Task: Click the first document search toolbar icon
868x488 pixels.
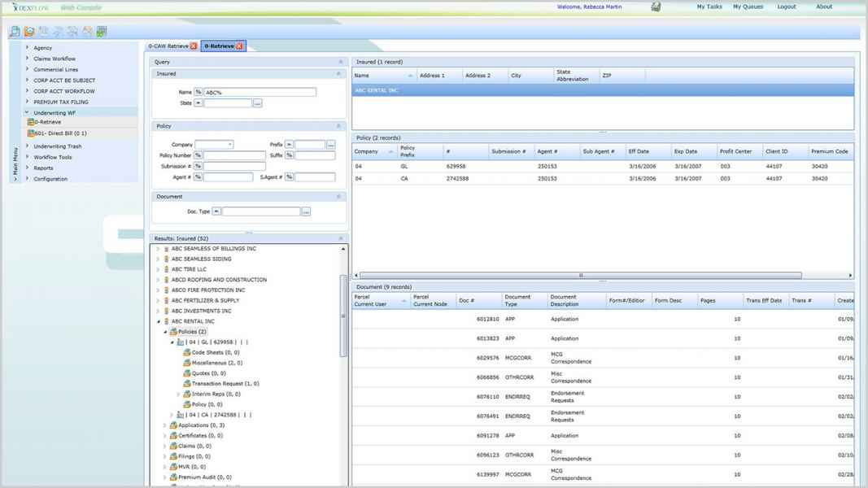Action: [15, 32]
